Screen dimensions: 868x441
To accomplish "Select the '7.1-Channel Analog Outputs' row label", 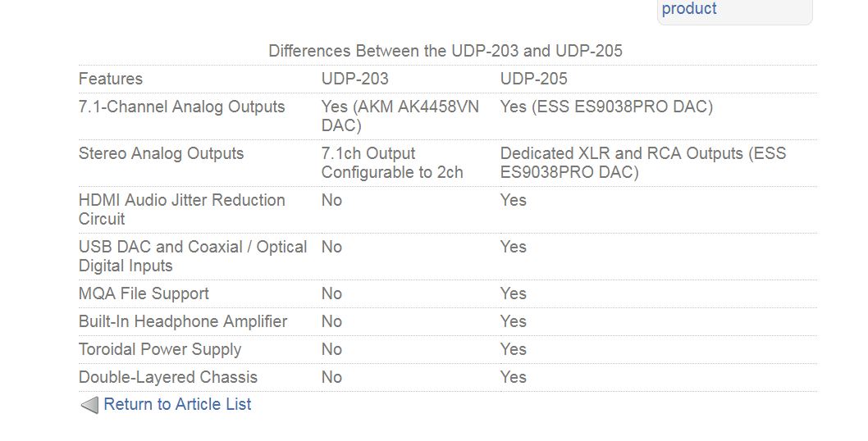I will click(x=181, y=107).
